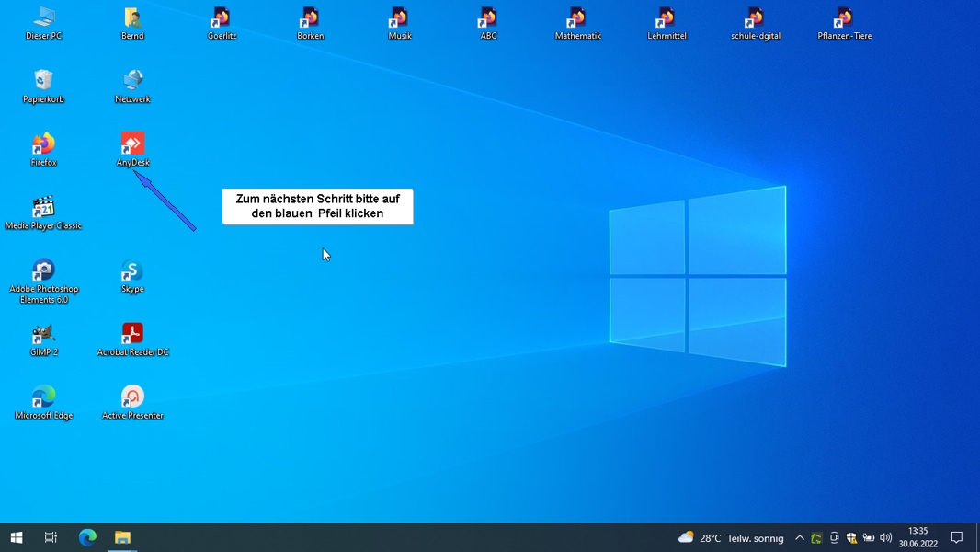Image resolution: width=980 pixels, height=552 pixels.
Task: Click the blue arrow pointing at AnyDesk
Action: (165, 201)
